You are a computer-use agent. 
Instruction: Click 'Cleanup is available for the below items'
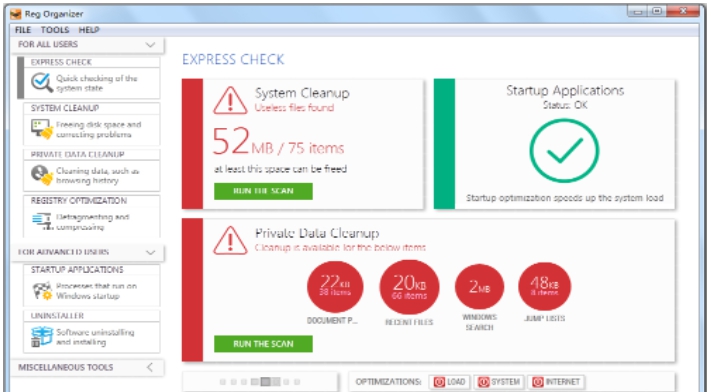340,248
